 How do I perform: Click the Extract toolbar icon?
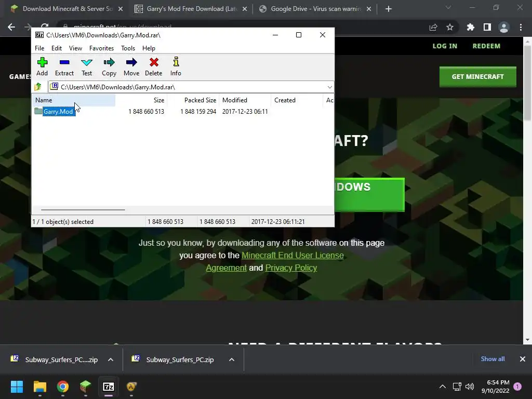[x=64, y=66]
